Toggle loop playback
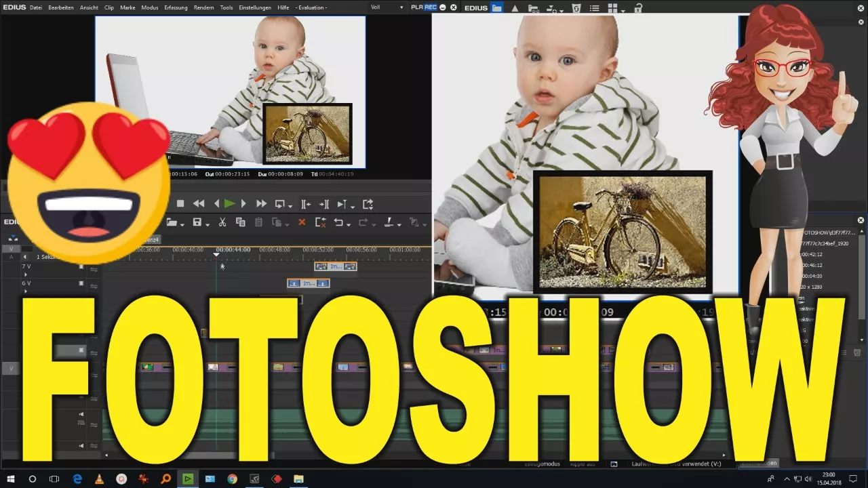Viewport: 868px width, 488px height. coord(279,203)
